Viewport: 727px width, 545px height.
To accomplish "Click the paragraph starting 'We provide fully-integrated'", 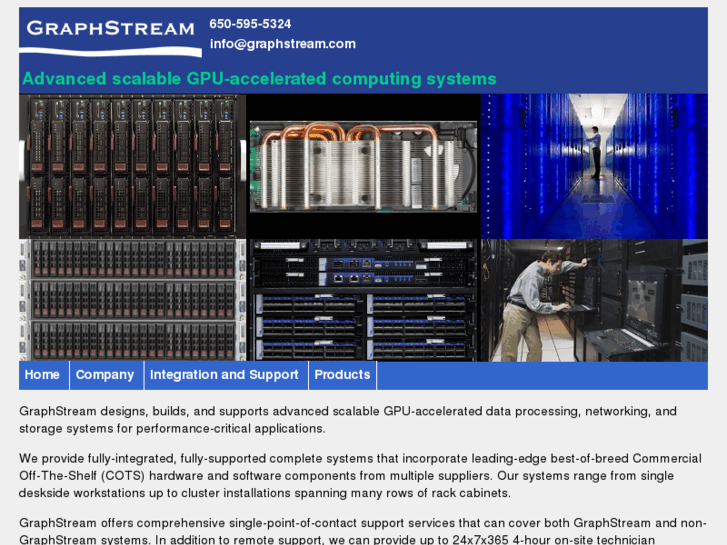I will (x=360, y=476).
